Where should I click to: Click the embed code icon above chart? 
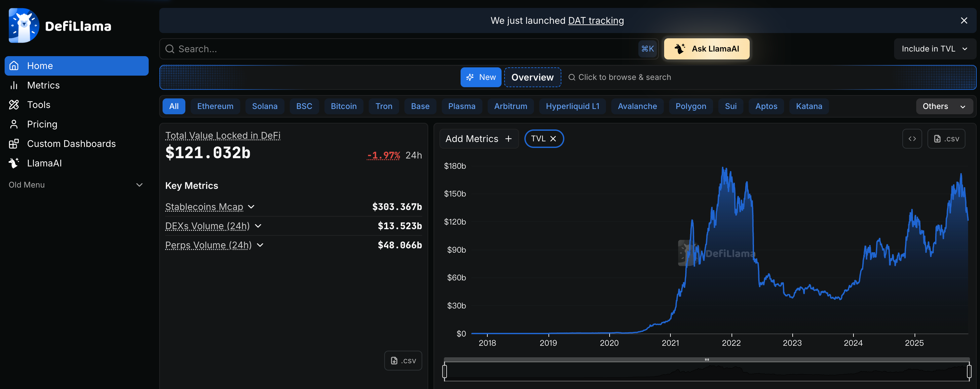(x=912, y=138)
